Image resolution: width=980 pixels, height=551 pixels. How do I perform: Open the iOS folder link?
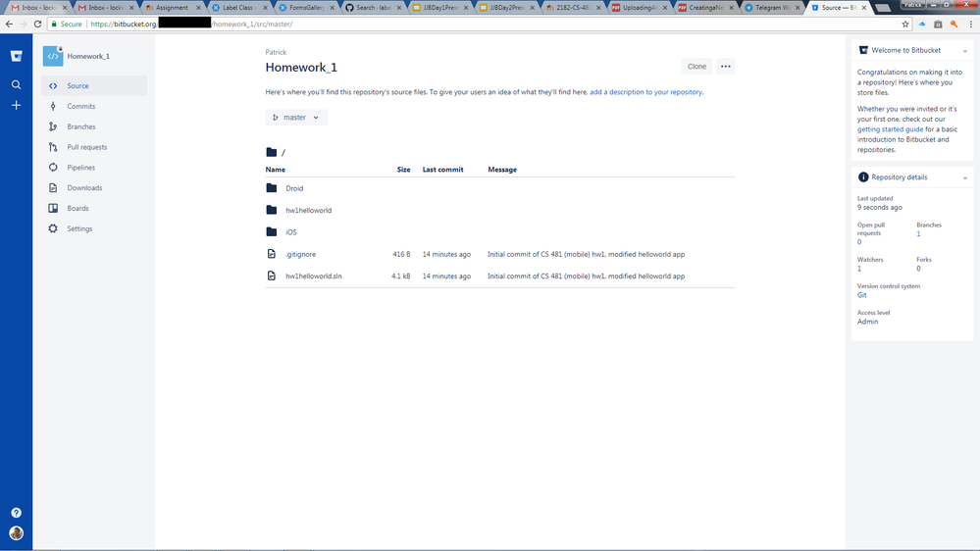pyautogui.click(x=291, y=231)
